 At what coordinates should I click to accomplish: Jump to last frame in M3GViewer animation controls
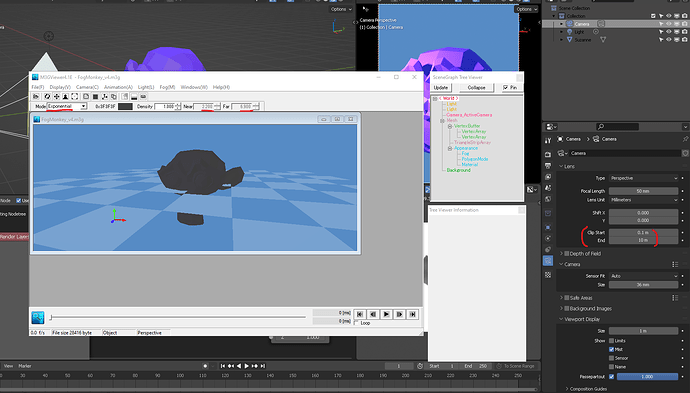412,314
